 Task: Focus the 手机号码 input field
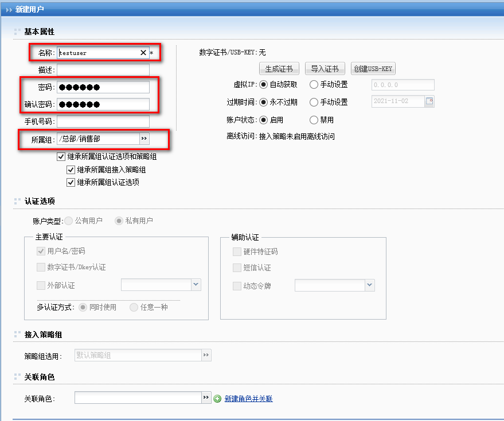(x=103, y=121)
